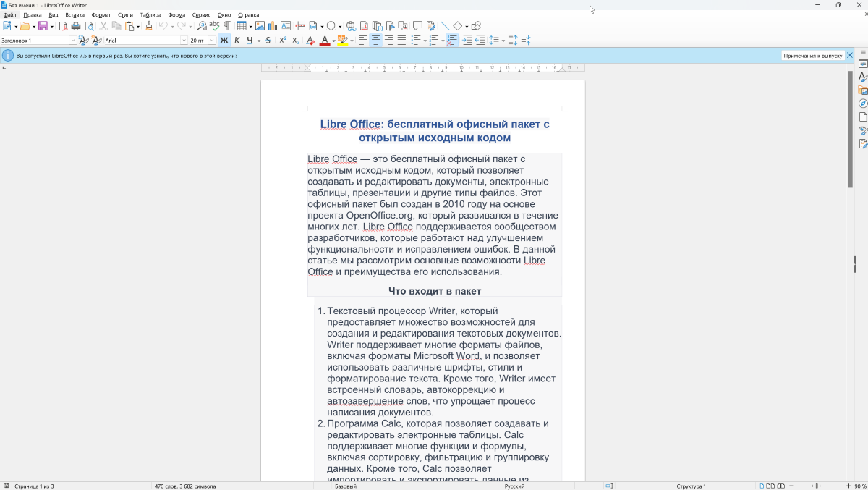Viewport: 868px width, 490px height.
Task: Open the Вставка menu
Action: pyautogui.click(x=75, y=14)
